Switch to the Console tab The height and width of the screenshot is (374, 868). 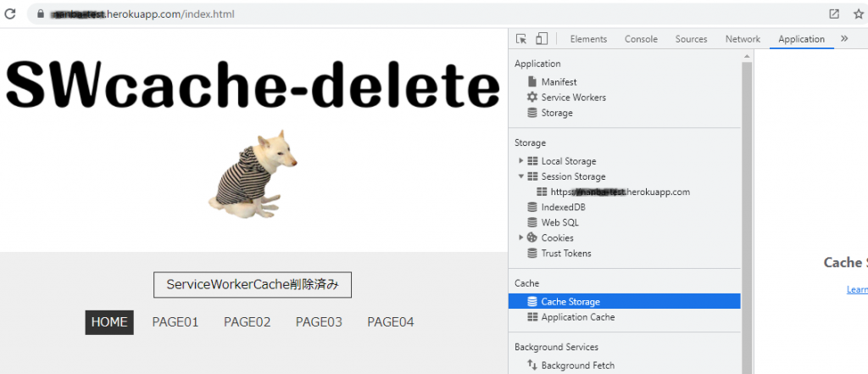(x=641, y=39)
